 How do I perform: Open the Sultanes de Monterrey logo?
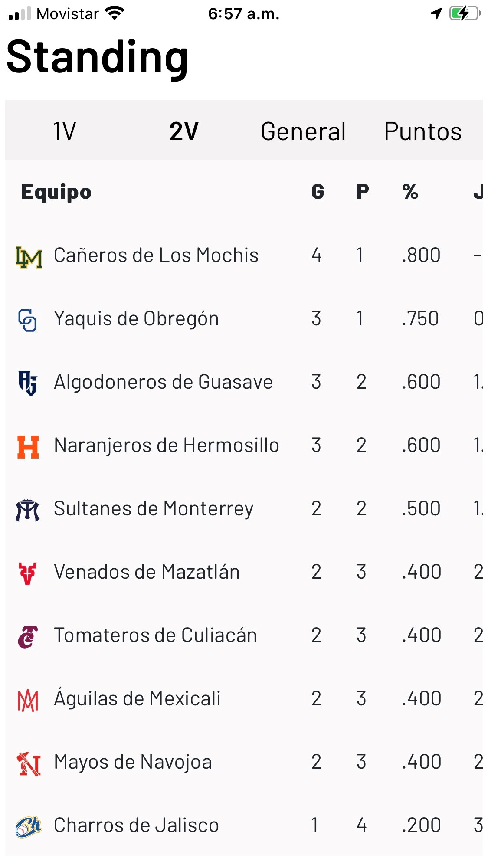click(x=28, y=510)
